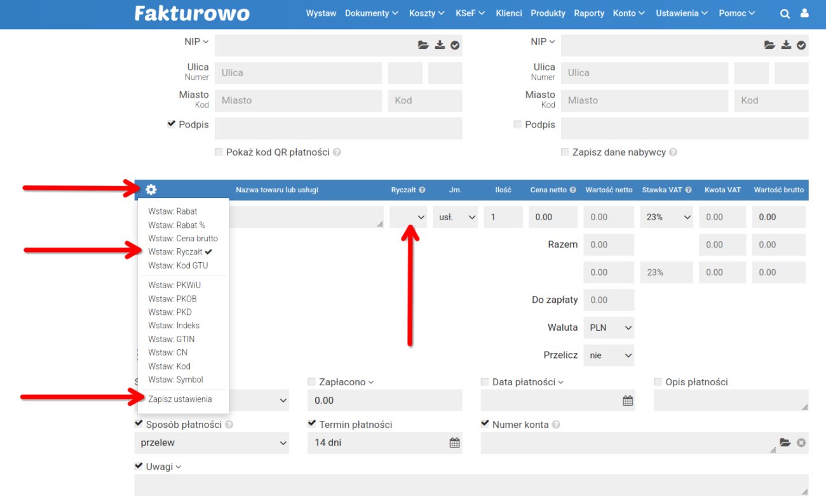Expand the Waluta PLN dropdown

[607, 328]
